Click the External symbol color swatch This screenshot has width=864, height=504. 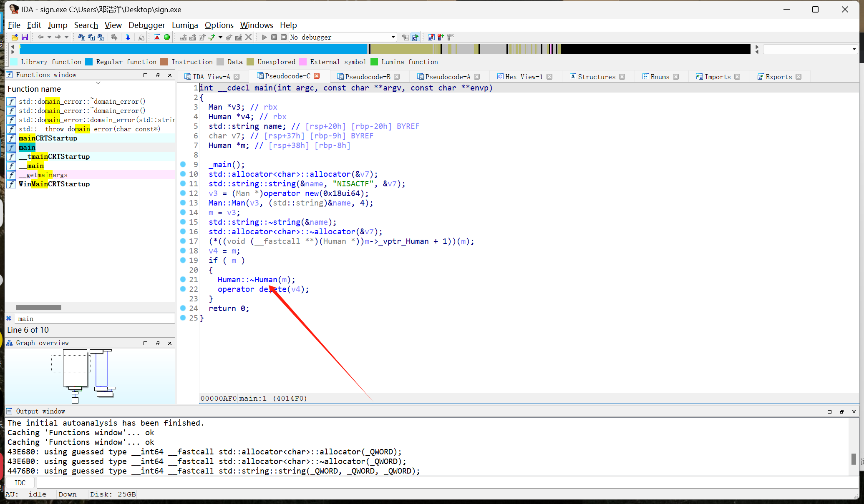click(x=303, y=62)
